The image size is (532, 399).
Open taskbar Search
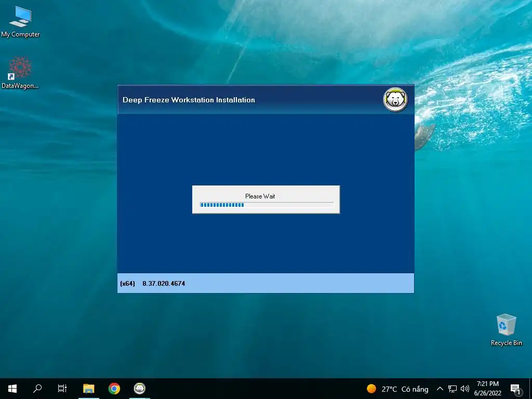click(x=37, y=389)
